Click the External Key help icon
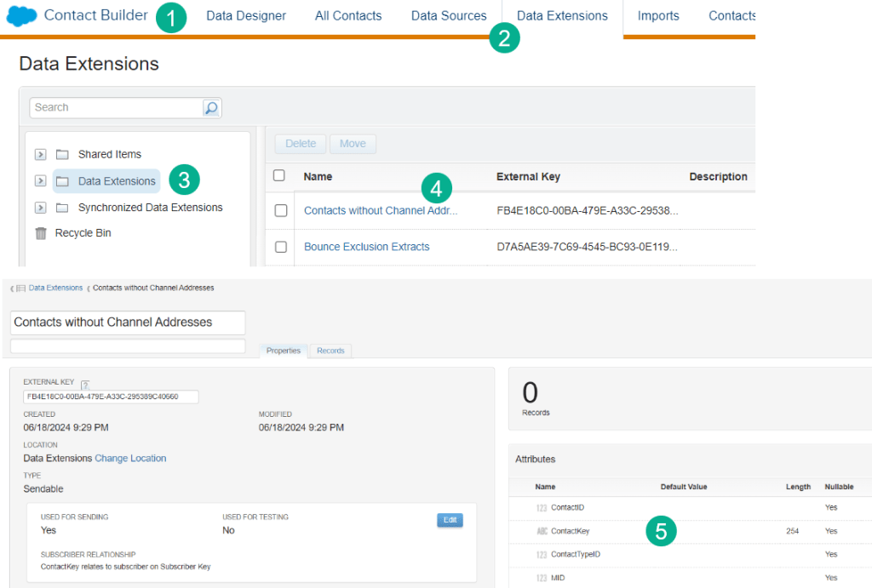 pos(85,385)
